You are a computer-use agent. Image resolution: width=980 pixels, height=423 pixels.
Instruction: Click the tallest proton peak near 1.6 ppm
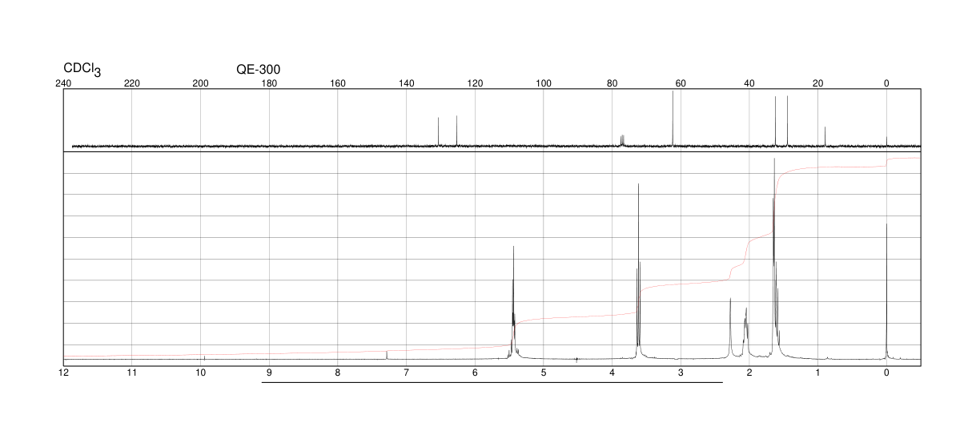coord(774,258)
